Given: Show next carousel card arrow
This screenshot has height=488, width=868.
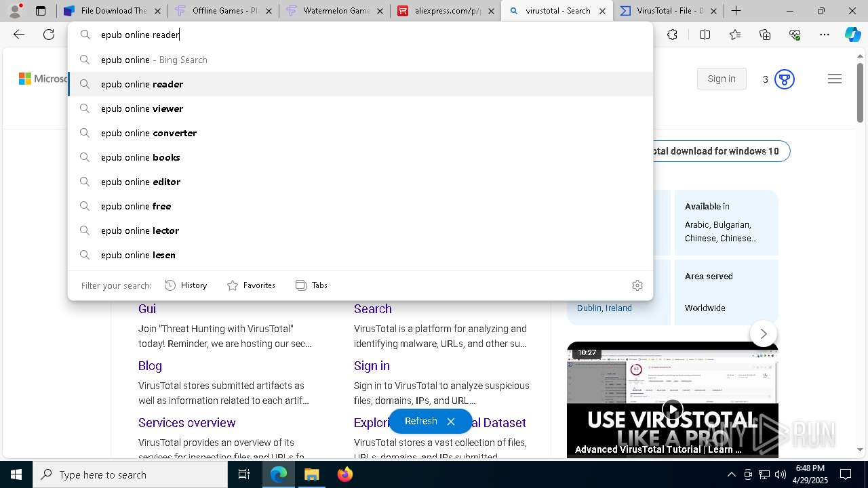Looking at the screenshot, I should point(764,333).
